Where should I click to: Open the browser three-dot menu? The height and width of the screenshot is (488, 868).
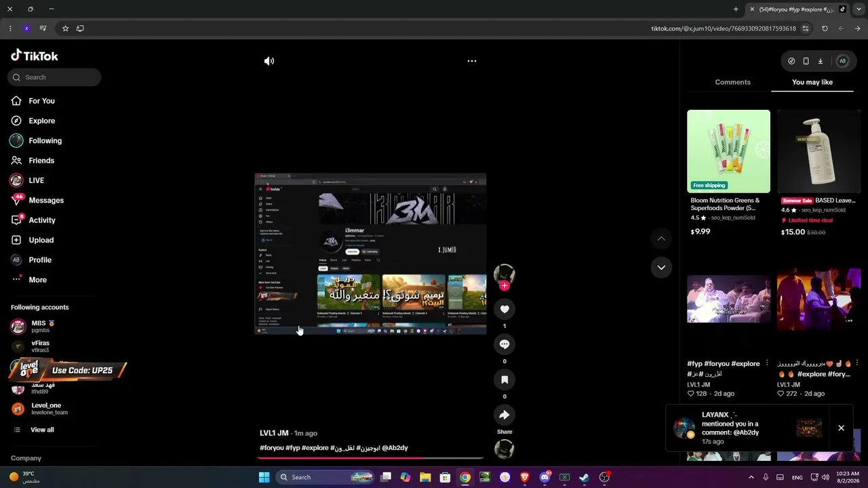click(9, 28)
